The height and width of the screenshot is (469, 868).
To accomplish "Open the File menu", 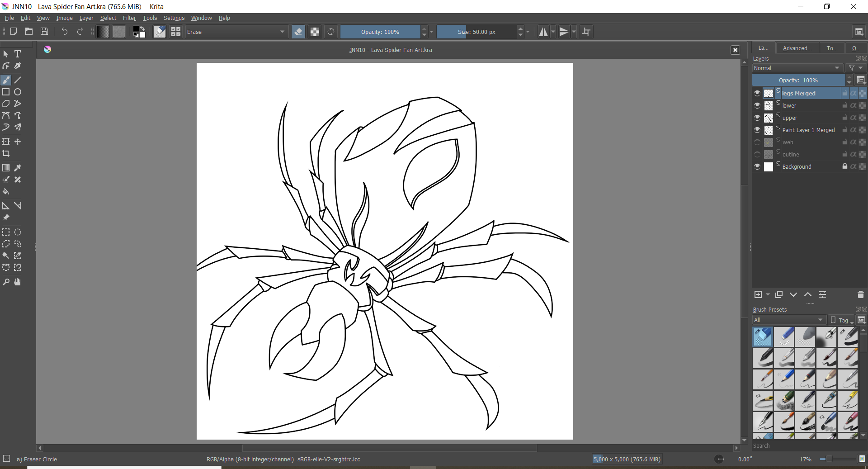I will click(x=9, y=18).
